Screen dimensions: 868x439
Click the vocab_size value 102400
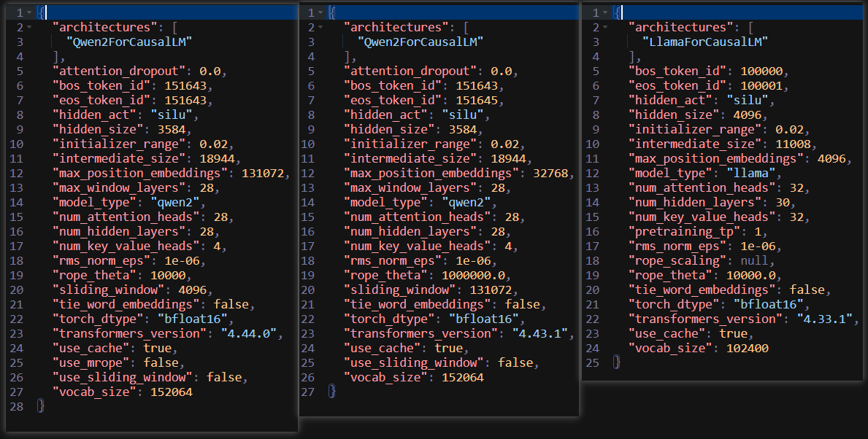point(748,349)
